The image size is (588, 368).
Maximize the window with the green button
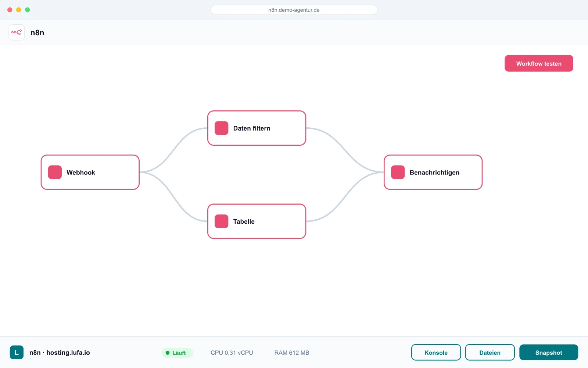pyautogui.click(x=28, y=10)
